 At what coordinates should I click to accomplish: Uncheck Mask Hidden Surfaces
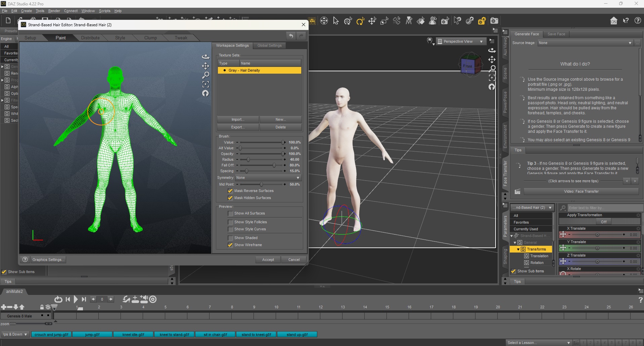pyautogui.click(x=230, y=198)
